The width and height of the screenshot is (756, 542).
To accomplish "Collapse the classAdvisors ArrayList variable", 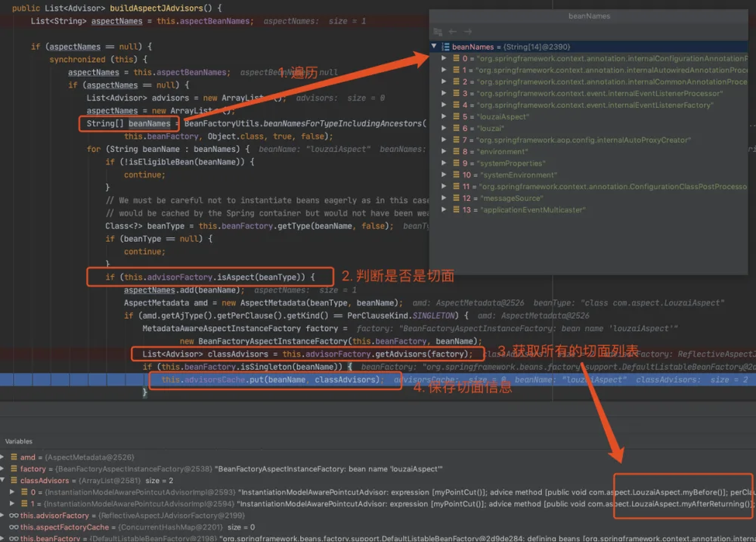I will pos(3,480).
